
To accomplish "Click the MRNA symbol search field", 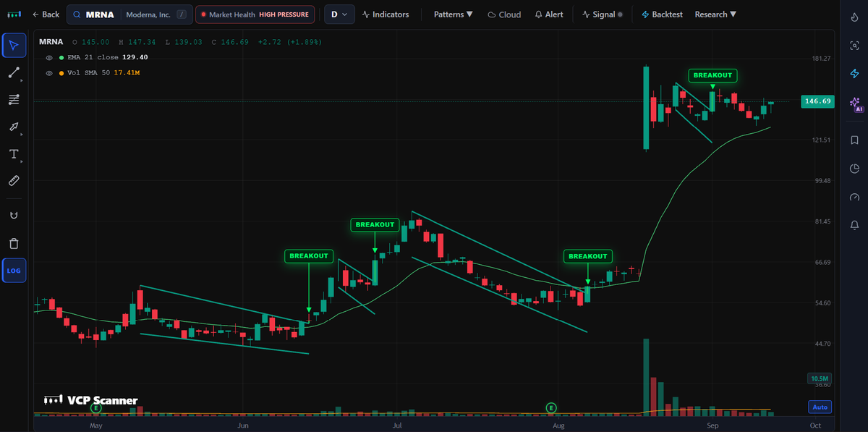I will [x=129, y=14].
